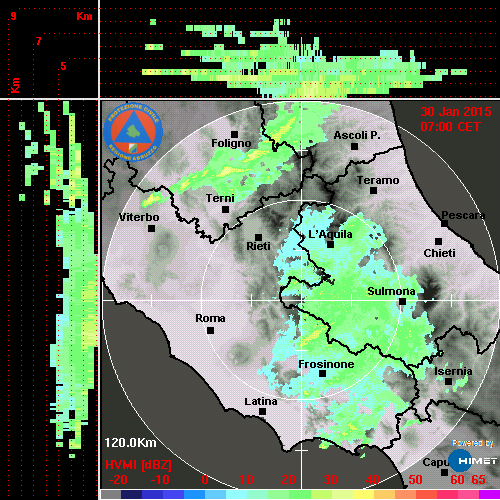Click the Foligno city marker
The image size is (500, 500).
pos(235,134)
